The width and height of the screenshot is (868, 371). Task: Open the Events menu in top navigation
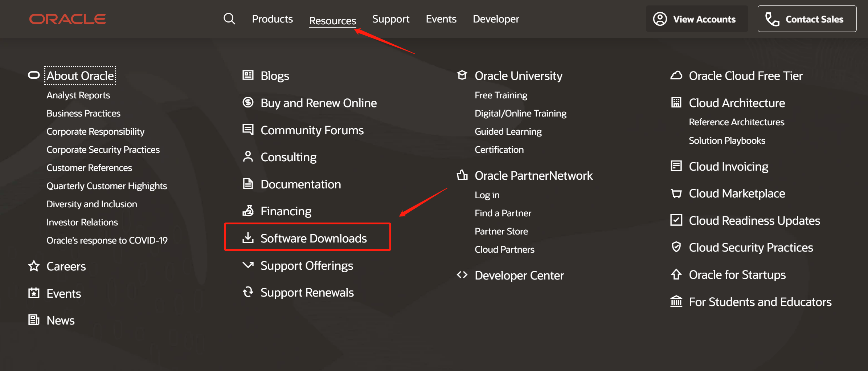[x=441, y=19]
